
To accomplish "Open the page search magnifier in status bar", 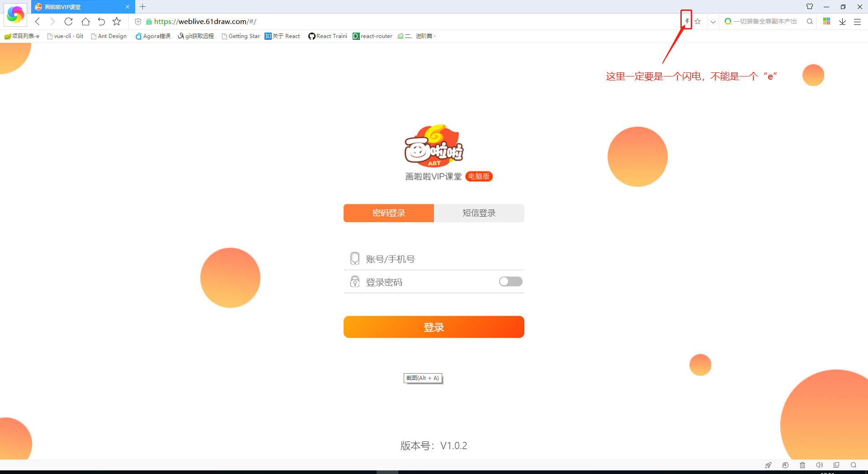I will click(x=854, y=465).
